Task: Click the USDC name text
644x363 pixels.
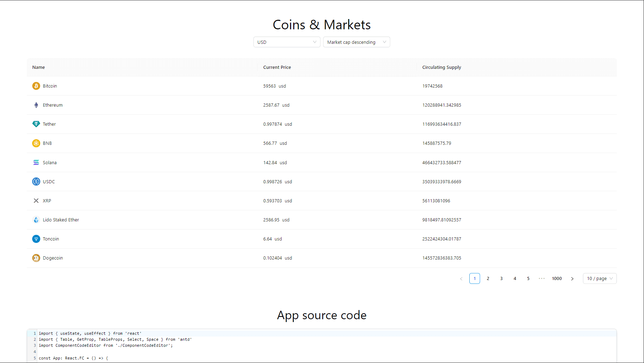Action: coord(49,181)
